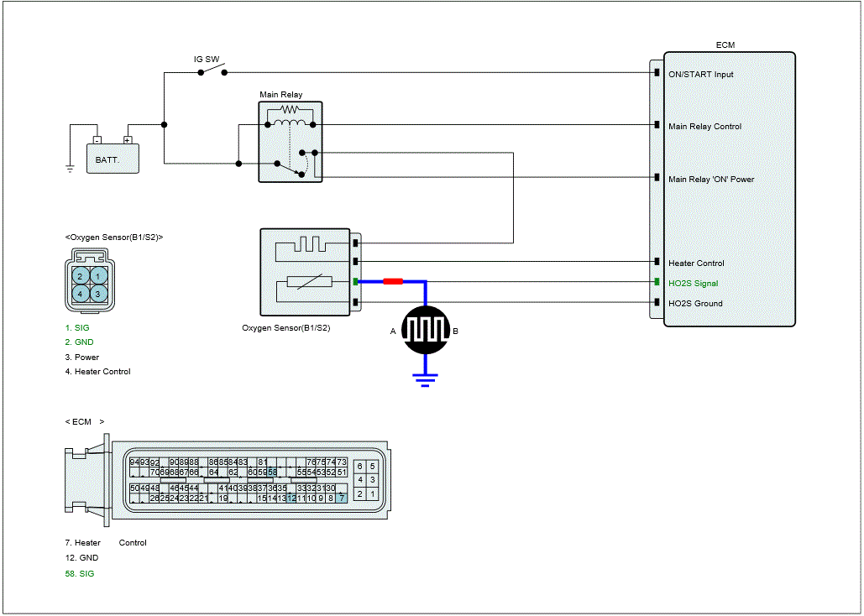This screenshot has width=864, height=616.
Task: Click the ground symbol left of battery
Action: 70,168
